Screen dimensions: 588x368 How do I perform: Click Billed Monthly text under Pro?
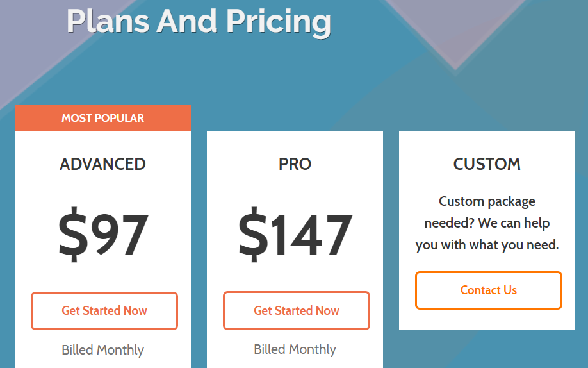[x=295, y=349]
